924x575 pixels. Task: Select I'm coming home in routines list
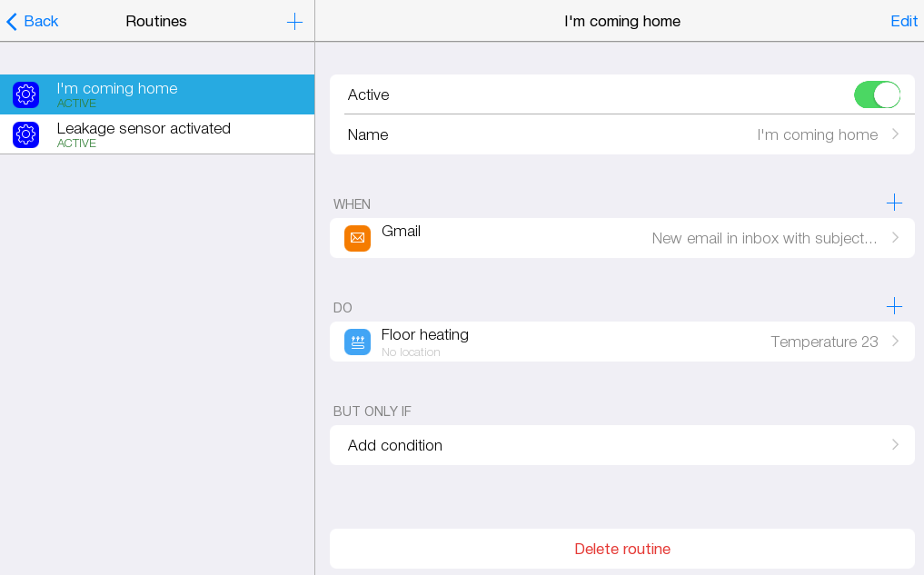click(x=116, y=89)
